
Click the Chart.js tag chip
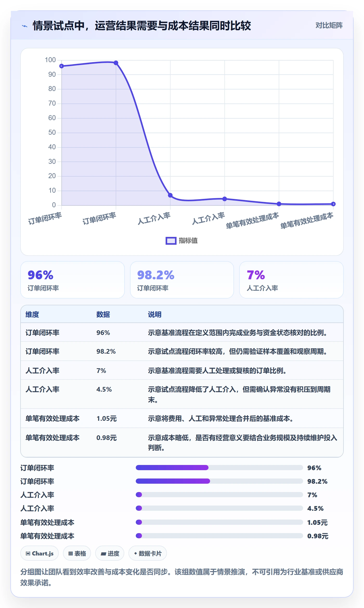pos(40,553)
